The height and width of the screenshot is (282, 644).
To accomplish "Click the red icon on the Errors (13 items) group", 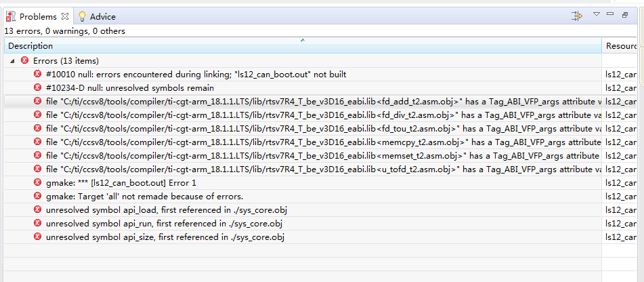I will point(25,60).
